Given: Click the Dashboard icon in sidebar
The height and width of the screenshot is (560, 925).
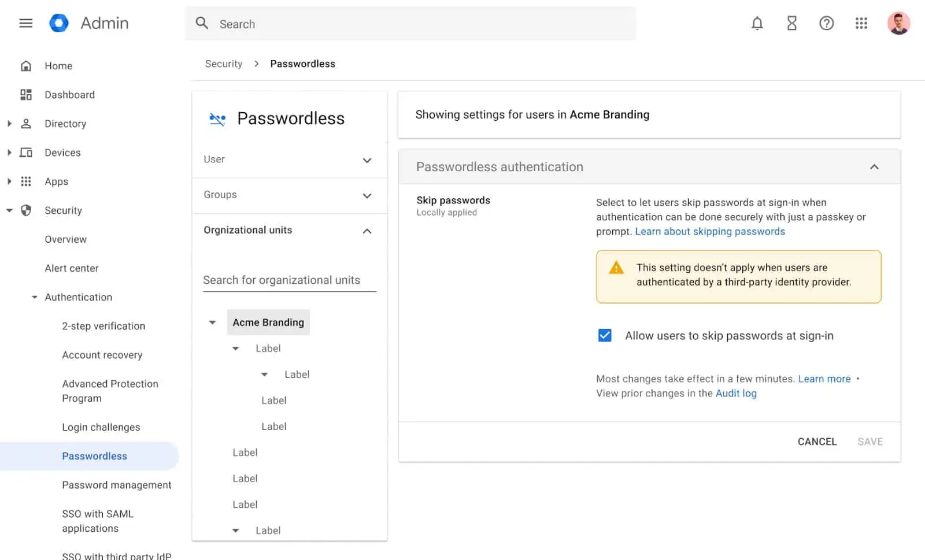Looking at the screenshot, I should pos(26,95).
